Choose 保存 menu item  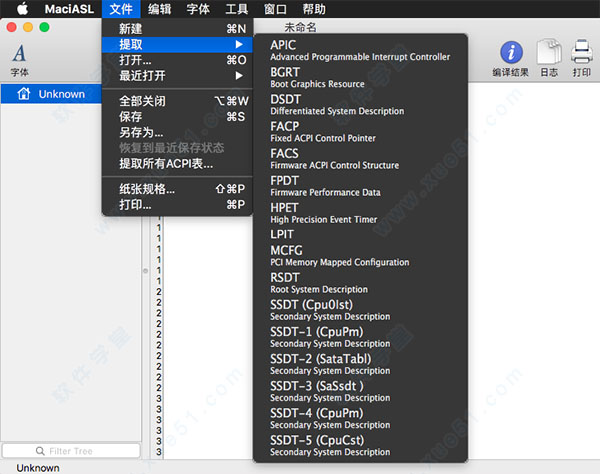coord(178,117)
